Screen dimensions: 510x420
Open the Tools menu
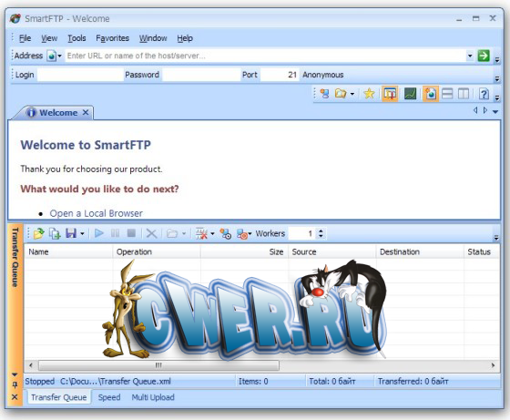click(76, 38)
